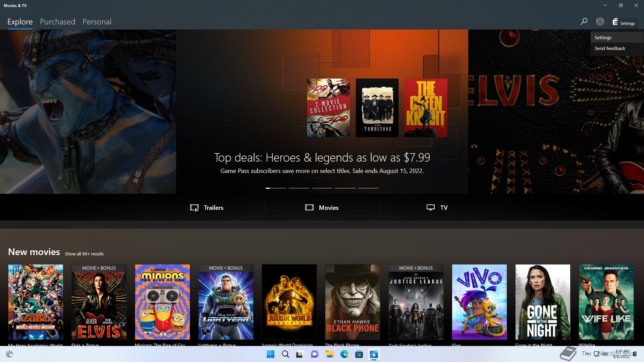Browse the Movies category

click(322, 207)
